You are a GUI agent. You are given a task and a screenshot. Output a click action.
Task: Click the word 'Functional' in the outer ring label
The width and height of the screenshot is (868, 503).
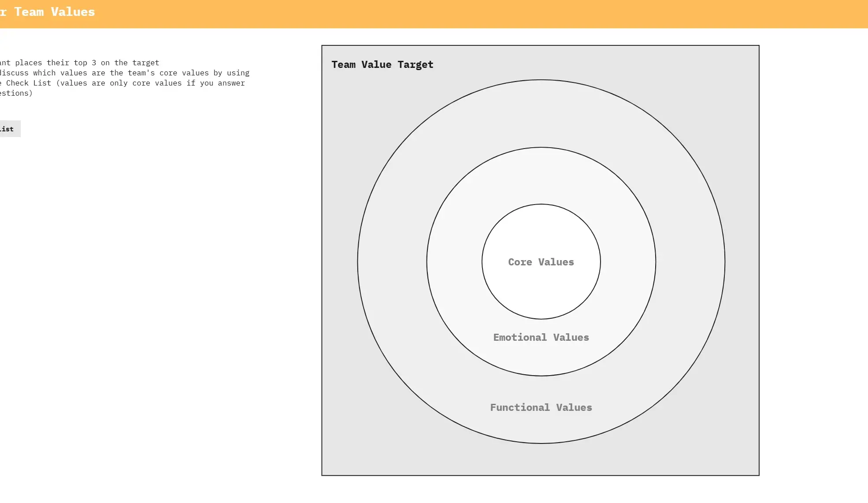[519, 408]
